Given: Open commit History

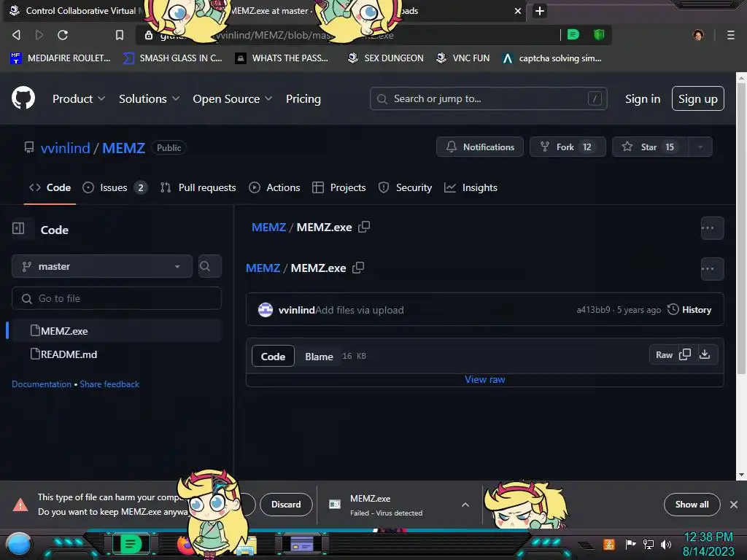Looking at the screenshot, I should 689,309.
